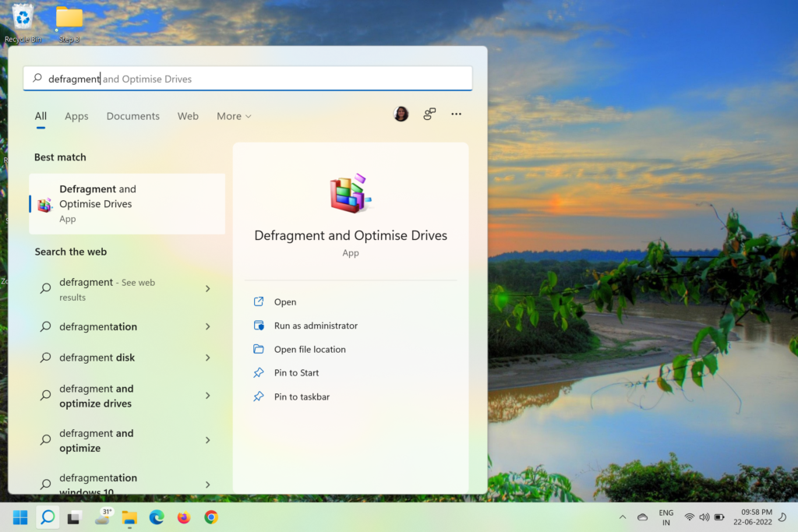Screen dimensions: 798x532
Task: Expand the More filter dropdown
Action: coord(234,116)
